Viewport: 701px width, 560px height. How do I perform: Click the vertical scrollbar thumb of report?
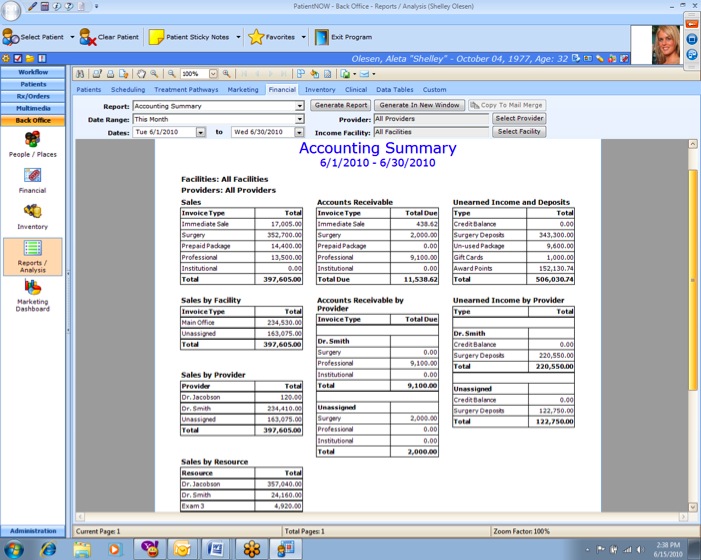[x=693, y=280]
